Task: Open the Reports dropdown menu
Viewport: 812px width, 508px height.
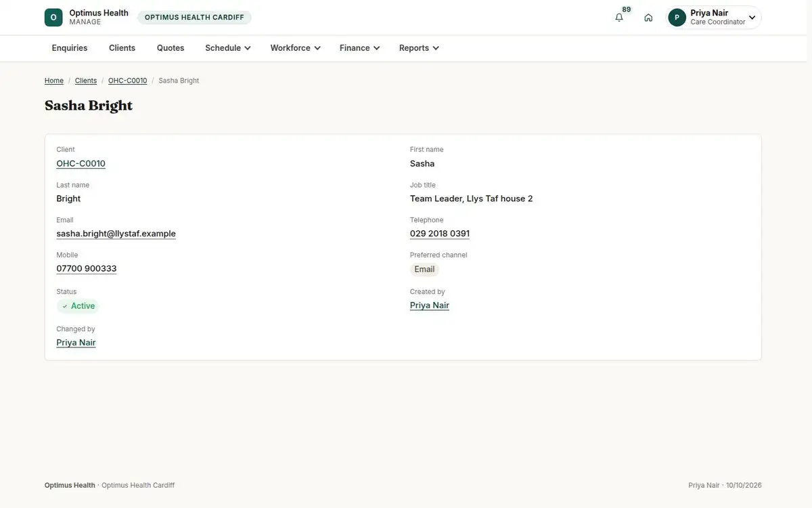Action: click(x=419, y=48)
